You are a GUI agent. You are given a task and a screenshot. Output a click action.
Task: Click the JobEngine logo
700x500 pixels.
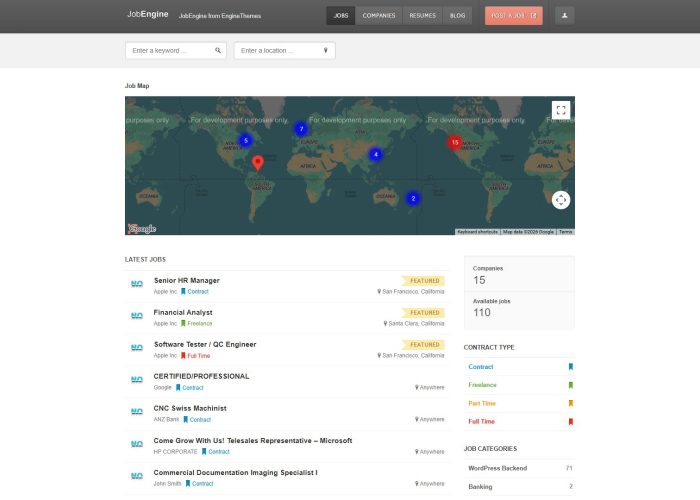(x=148, y=14)
